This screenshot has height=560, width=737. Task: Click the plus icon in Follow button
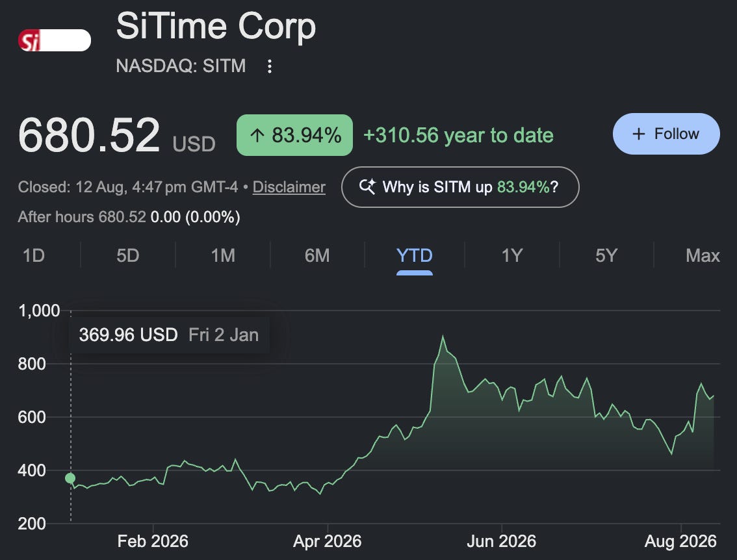[638, 134]
